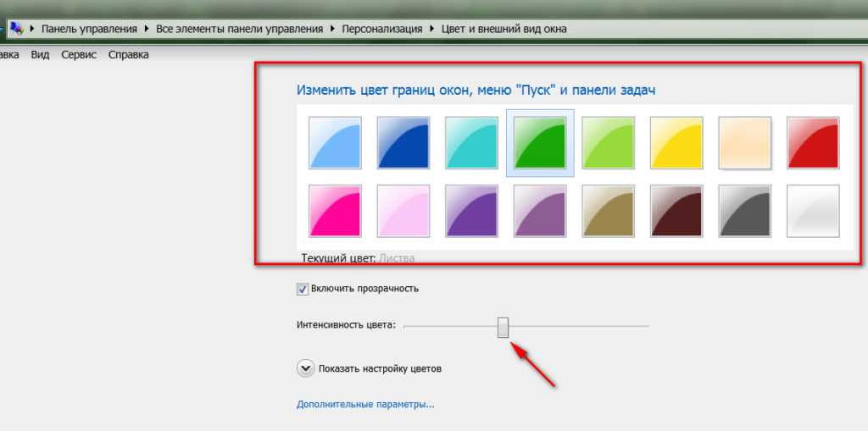Open the Справка menu
Image resolution: width=868 pixels, height=431 pixels.
point(129,55)
